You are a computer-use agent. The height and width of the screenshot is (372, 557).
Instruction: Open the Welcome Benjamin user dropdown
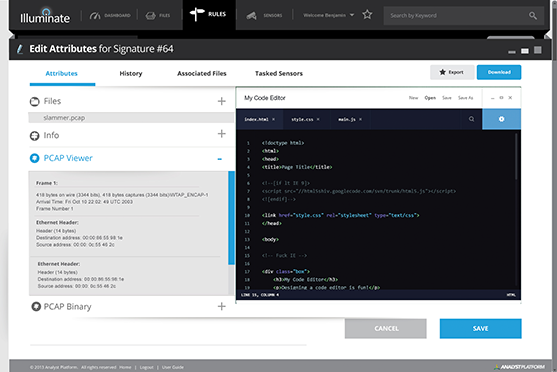(328, 15)
